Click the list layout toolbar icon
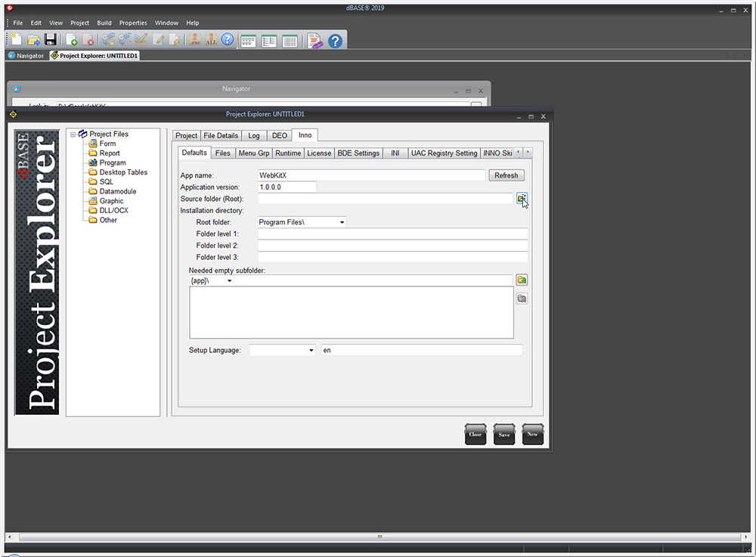Screen dimensions: 756x557 [x=269, y=42]
